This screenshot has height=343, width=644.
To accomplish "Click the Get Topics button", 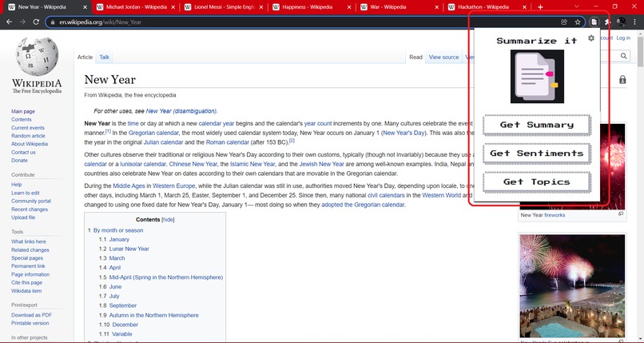I will point(537,182).
